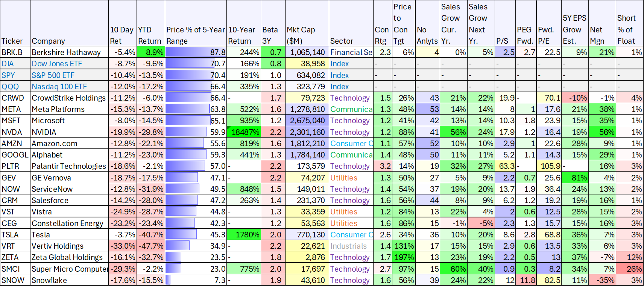Open the Nasdaq 100 ETF link
The height and width of the screenshot is (286, 644).
(x=59, y=86)
